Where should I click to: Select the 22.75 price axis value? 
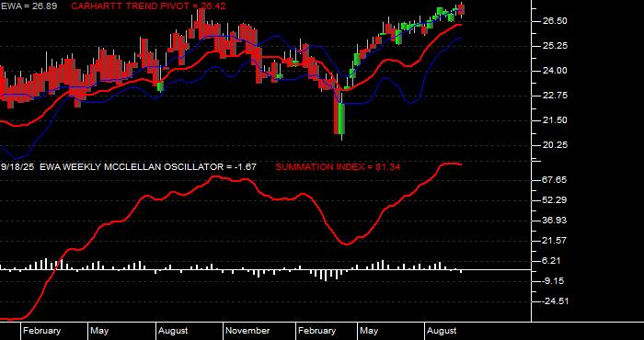556,96
